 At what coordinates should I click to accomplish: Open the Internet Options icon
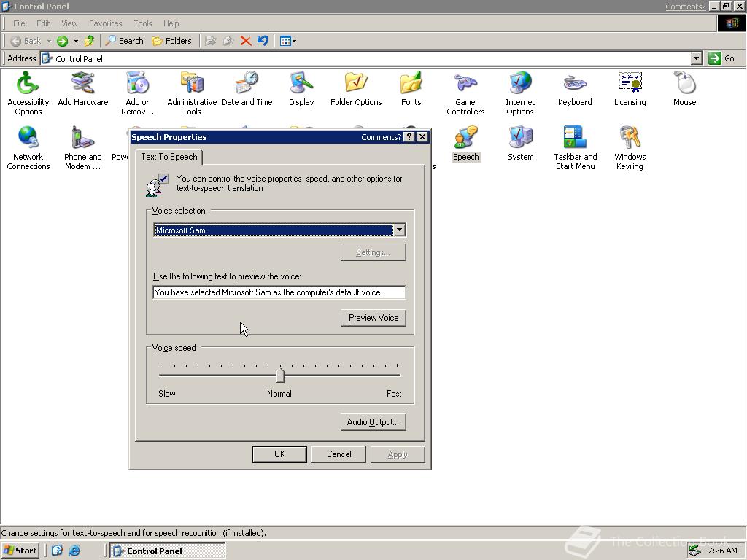click(x=520, y=93)
